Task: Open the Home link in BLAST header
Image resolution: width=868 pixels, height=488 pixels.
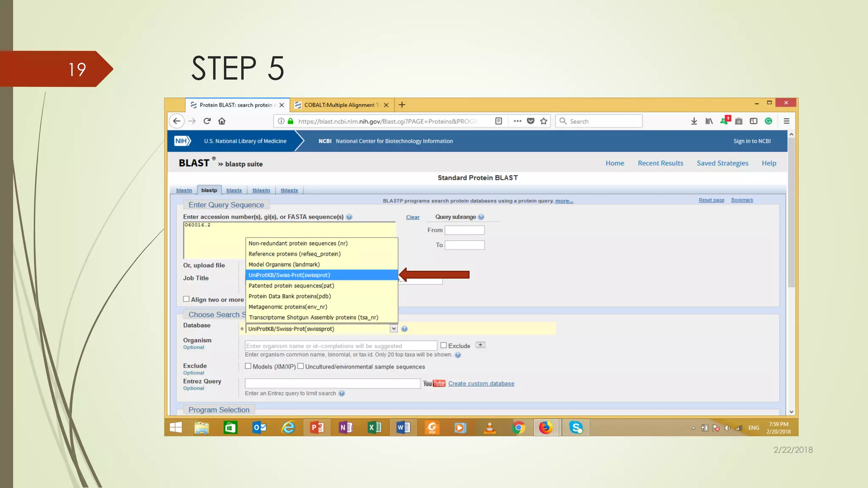Action: pyautogui.click(x=615, y=163)
